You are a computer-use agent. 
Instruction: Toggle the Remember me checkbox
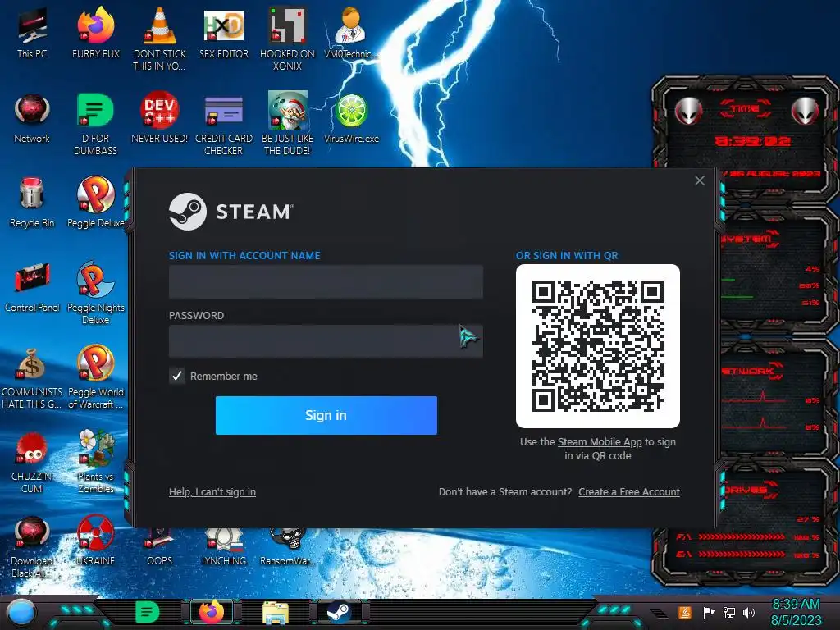pos(177,376)
